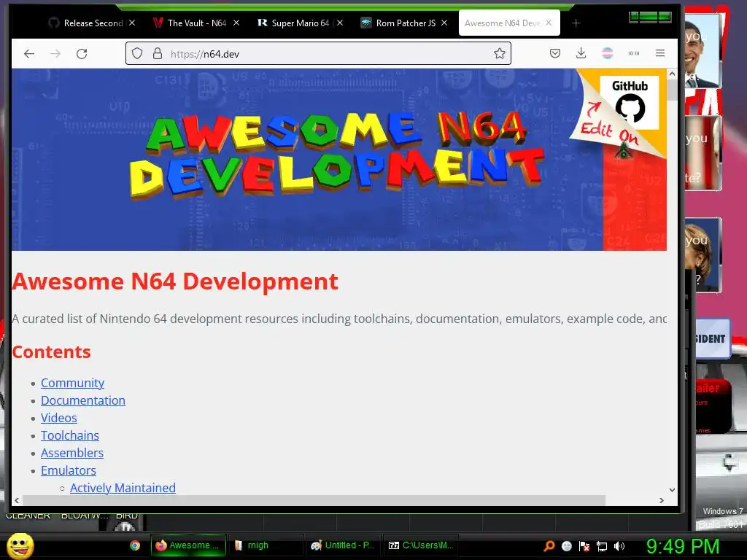The image size is (747, 560).
Task: Click the white round face tray icon
Action: coord(566,546)
